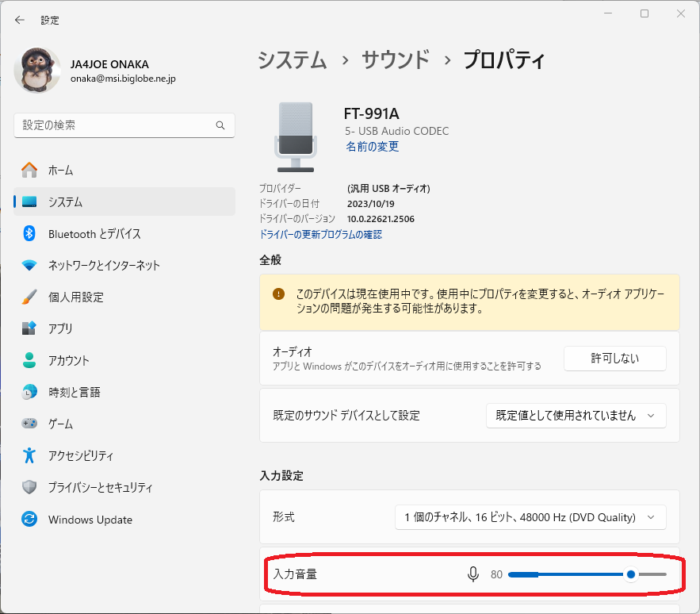Go to システム in breadcrumb
Viewport: 700px width, 614px height.
click(x=293, y=59)
